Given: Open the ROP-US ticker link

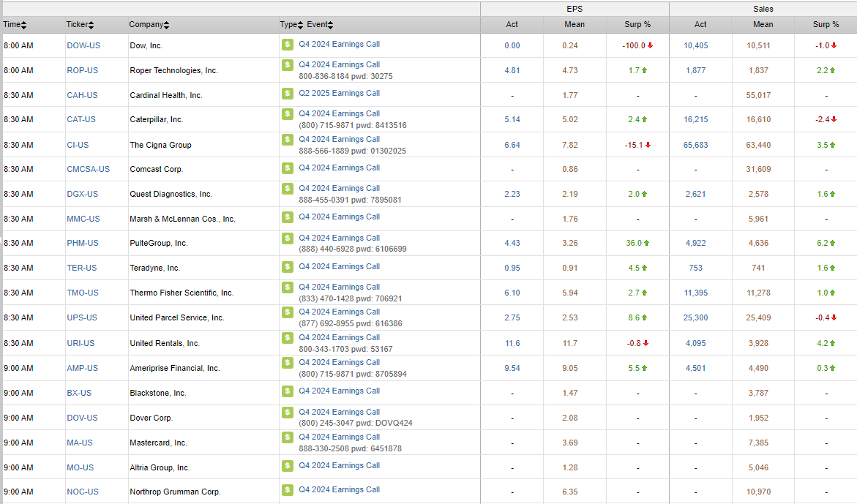Looking at the screenshot, I should (83, 70).
